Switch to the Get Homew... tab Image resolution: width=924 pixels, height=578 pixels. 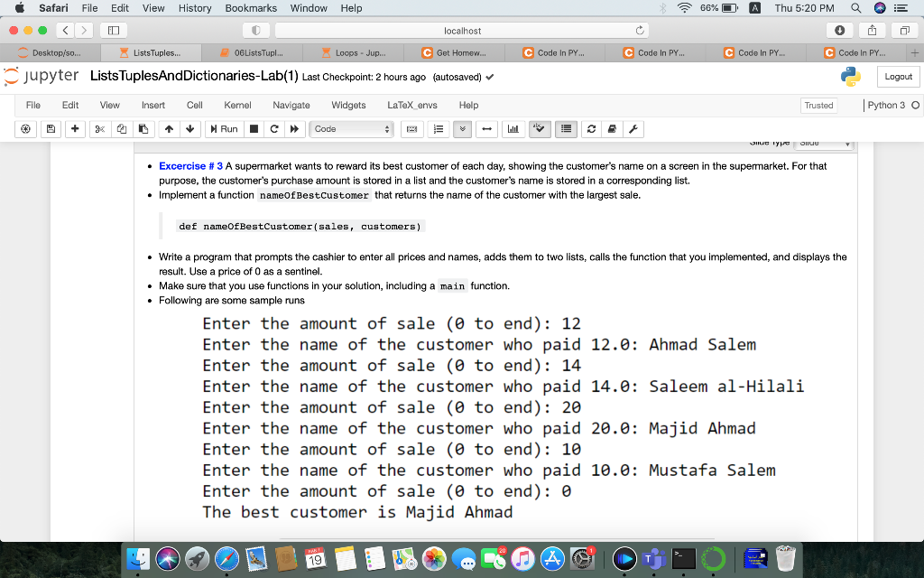[x=454, y=52]
